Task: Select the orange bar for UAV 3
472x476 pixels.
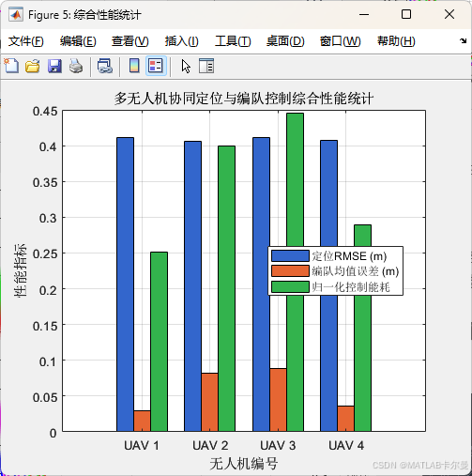Action: [x=279, y=400]
